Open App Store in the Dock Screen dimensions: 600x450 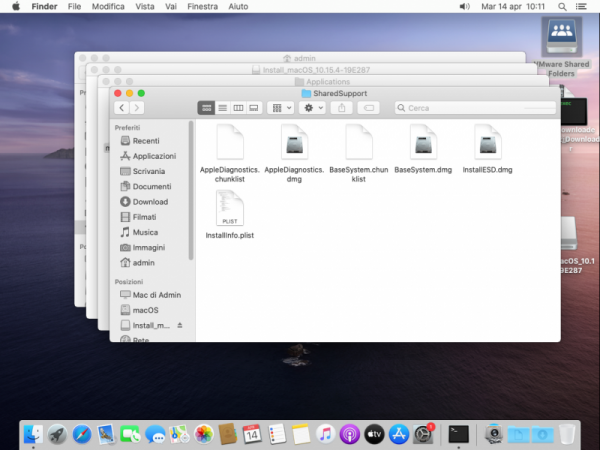(399, 434)
